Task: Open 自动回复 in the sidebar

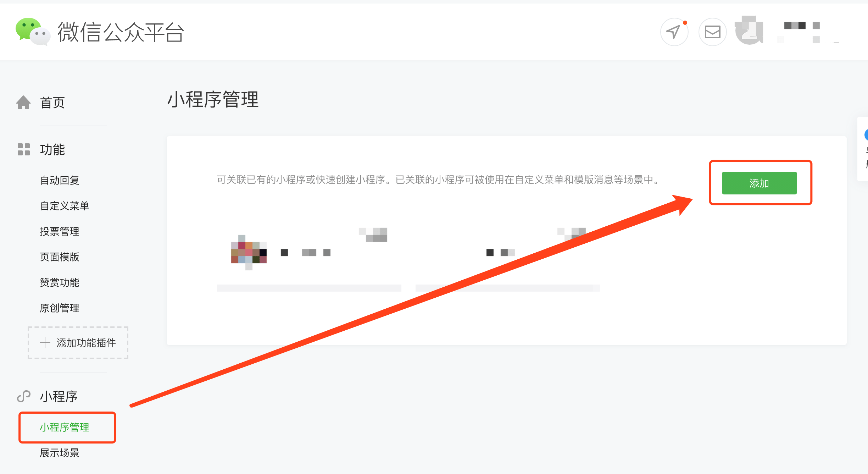Action: coord(60,180)
